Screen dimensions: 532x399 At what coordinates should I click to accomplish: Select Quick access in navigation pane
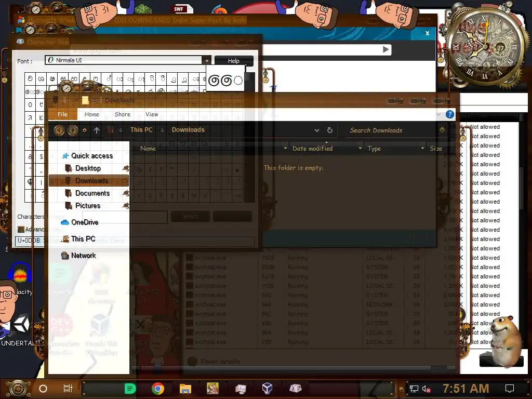[92, 156]
